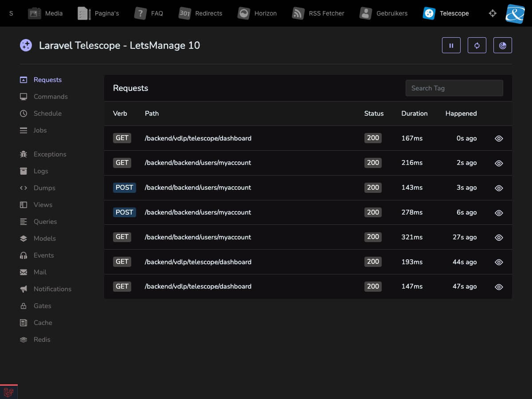
Task: Click the FAQ question mark icon
Action: pos(141,13)
